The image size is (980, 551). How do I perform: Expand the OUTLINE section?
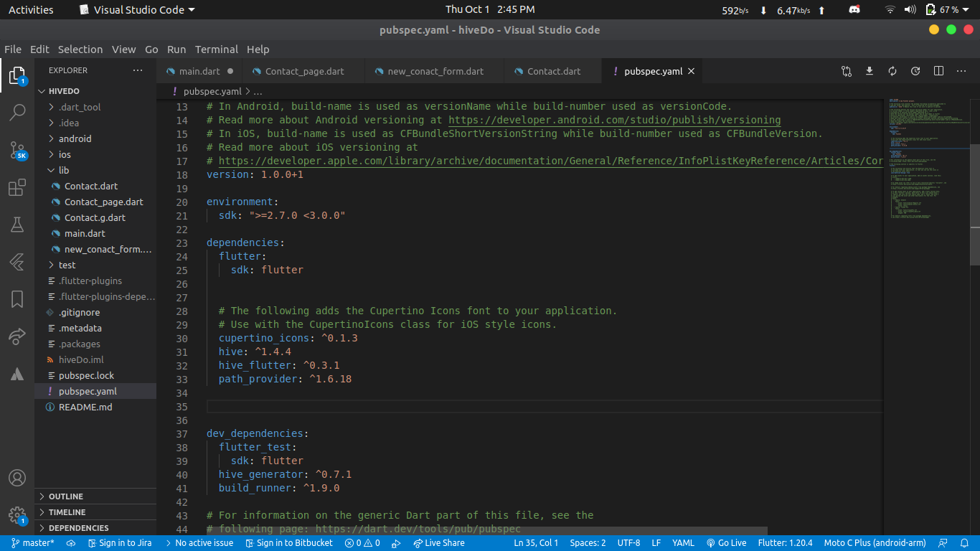coord(95,496)
